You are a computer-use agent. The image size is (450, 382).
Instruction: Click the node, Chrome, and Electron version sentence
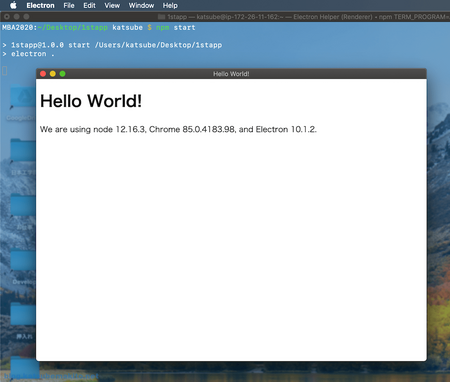click(x=178, y=129)
